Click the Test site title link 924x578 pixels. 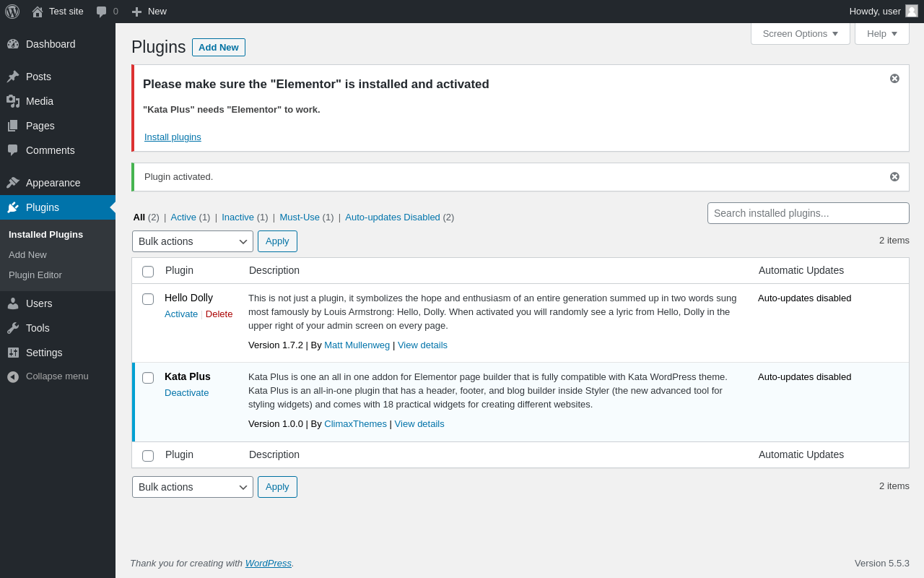(66, 12)
